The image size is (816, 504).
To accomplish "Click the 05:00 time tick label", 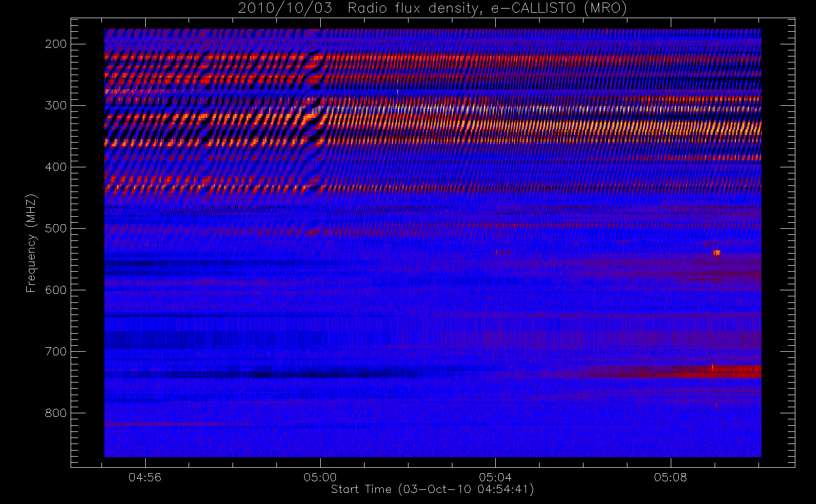I will pyautogui.click(x=320, y=477).
